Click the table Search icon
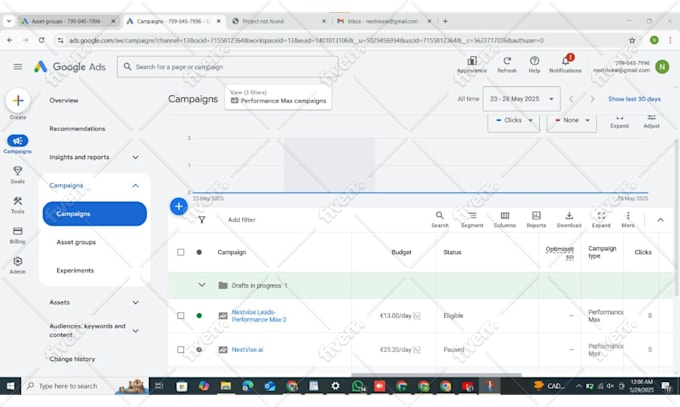The width and height of the screenshot is (680, 407). point(440,215)
